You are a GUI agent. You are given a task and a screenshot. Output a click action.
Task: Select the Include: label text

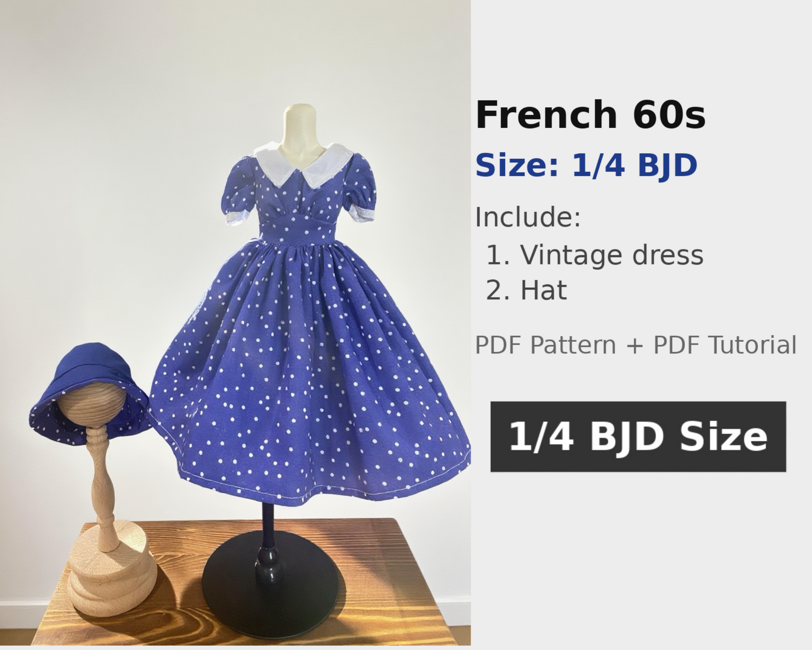click(528, 217)
